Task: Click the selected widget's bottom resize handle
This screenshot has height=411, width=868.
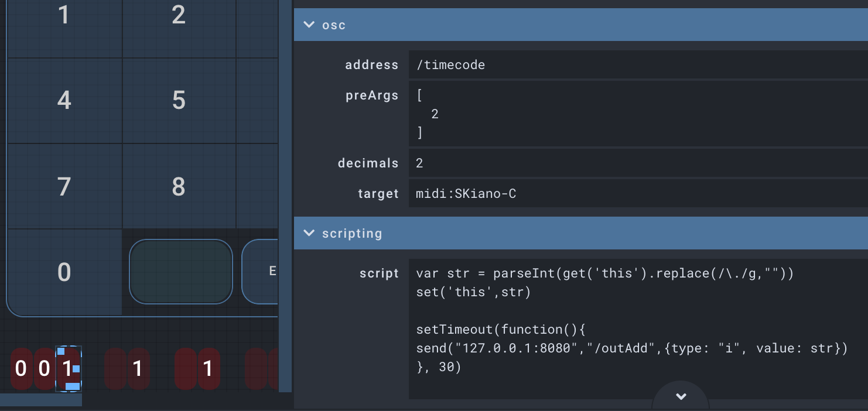Action: pos(72,386)
